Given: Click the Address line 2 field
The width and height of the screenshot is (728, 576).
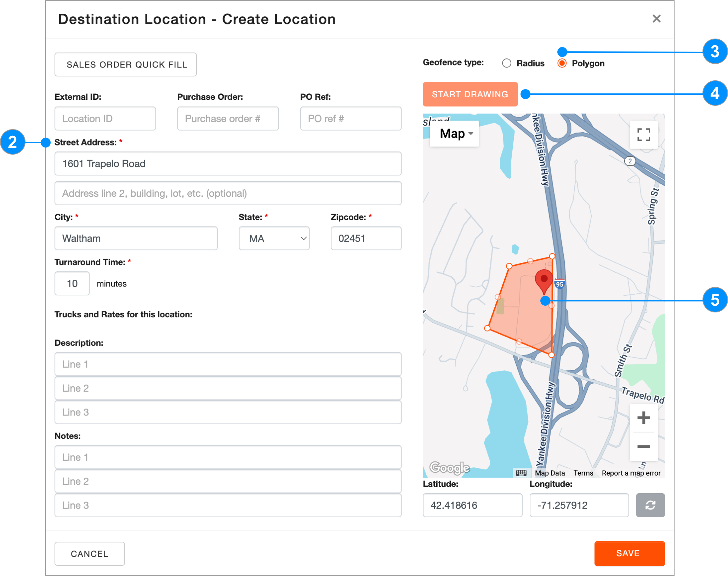Looking at the screenshot, I should point(228,193).
